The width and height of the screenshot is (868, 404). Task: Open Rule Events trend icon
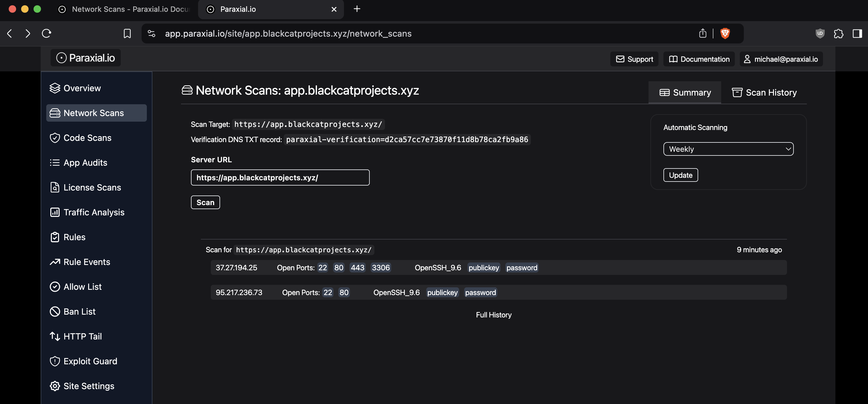[55, 262]
